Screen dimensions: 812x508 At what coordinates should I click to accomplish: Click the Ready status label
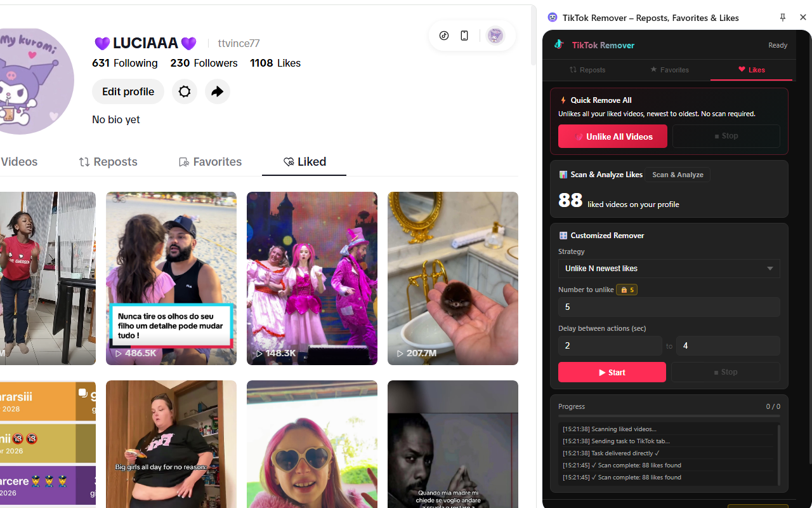778,45
